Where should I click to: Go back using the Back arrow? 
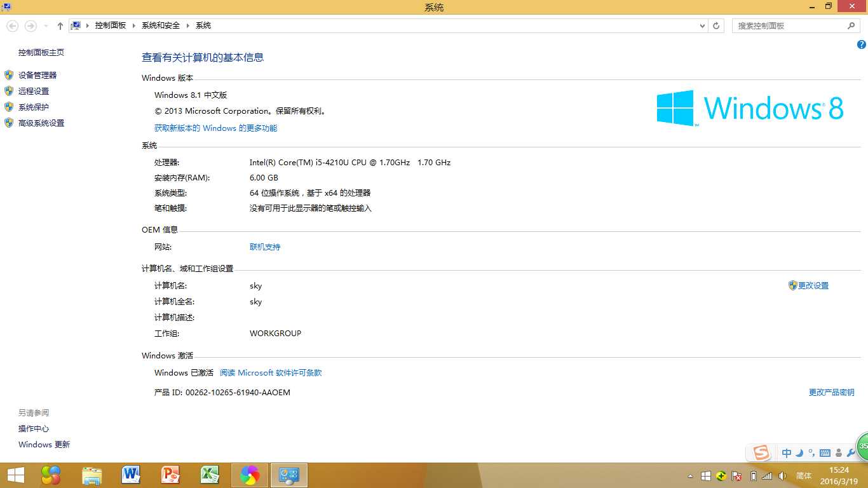point(13,25)
